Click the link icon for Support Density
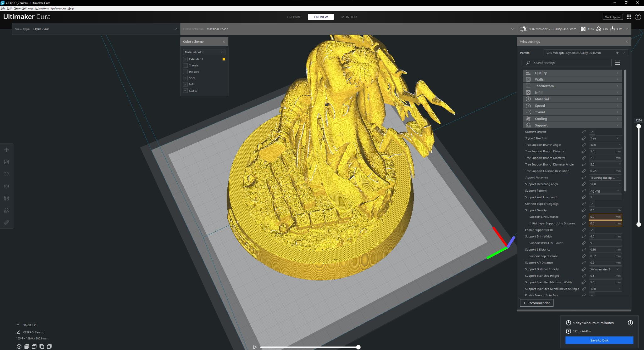The image size is (644, 350). pos(584,210)
